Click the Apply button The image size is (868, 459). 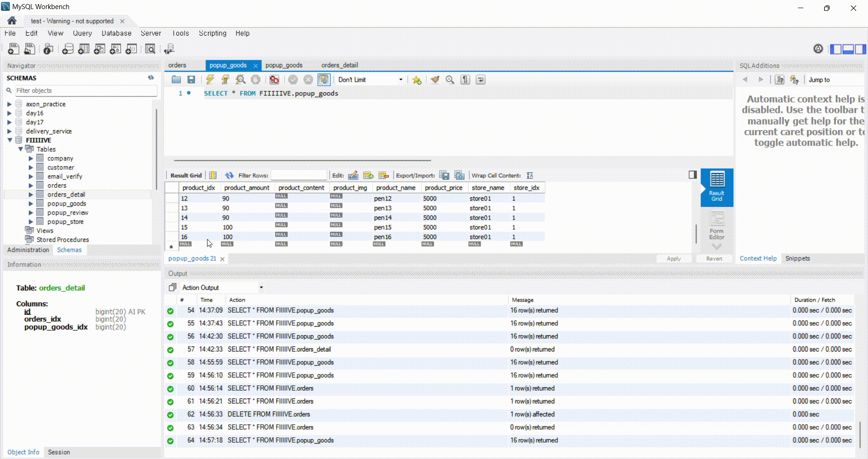[x=674, y=258]
